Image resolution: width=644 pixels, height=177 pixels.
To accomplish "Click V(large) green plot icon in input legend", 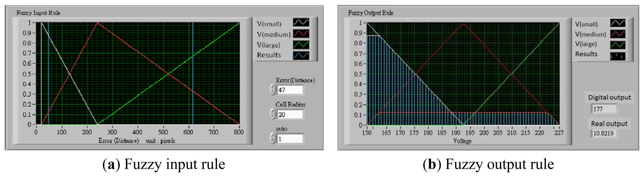I will tap(301, 44).
